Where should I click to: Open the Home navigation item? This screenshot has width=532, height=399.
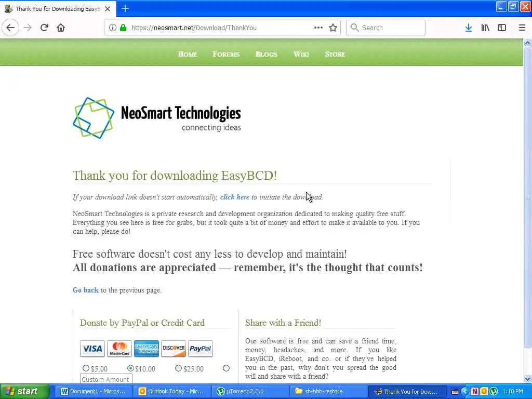pyautogui.click(x=188, y=54)
